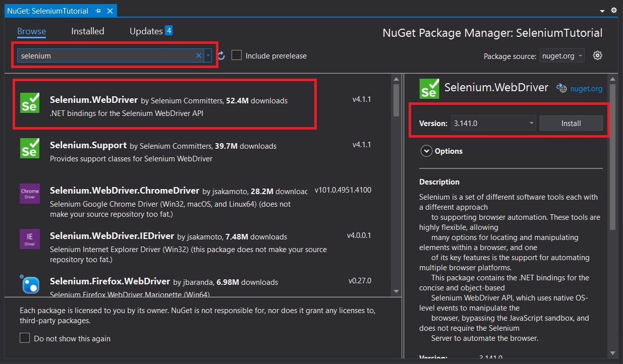Click the Selenium.Support green Se icon
This screenshot has width=623, height=364.
click(29, 148)
